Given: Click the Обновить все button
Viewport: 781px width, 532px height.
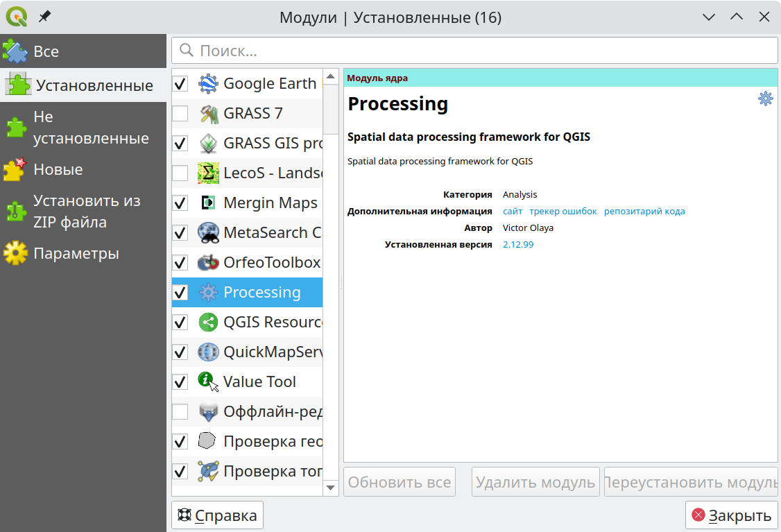Looking at the screenshot, I should (400, 482).
